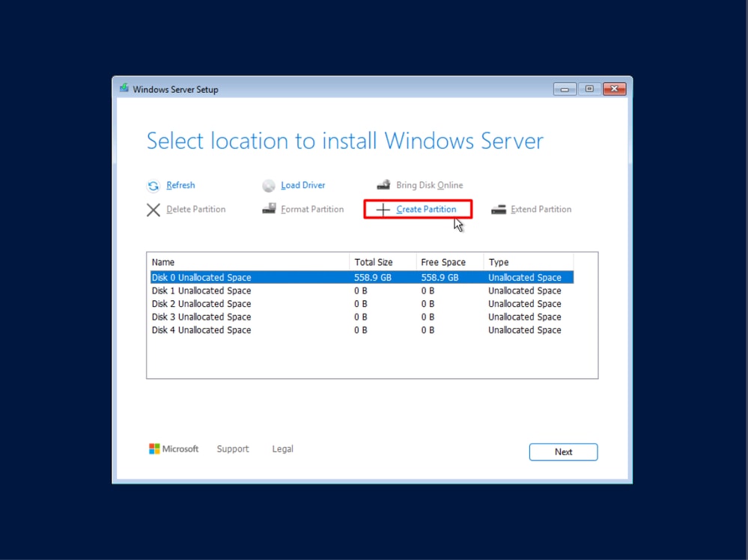Click the Refresh circular arrow icon

point(153,185)
